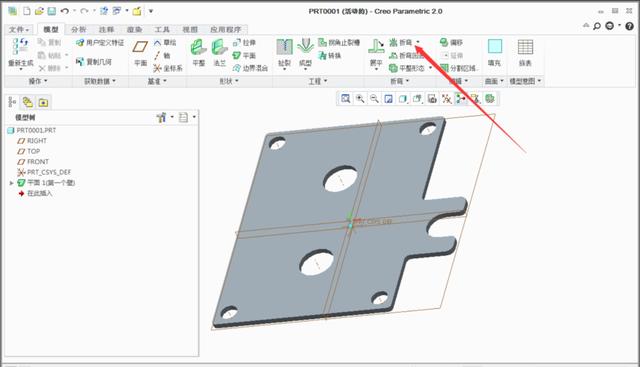This screenshot has width=640, height=367.
Task: Click the 在此插入 insert here marker
Action: point(35,194)
